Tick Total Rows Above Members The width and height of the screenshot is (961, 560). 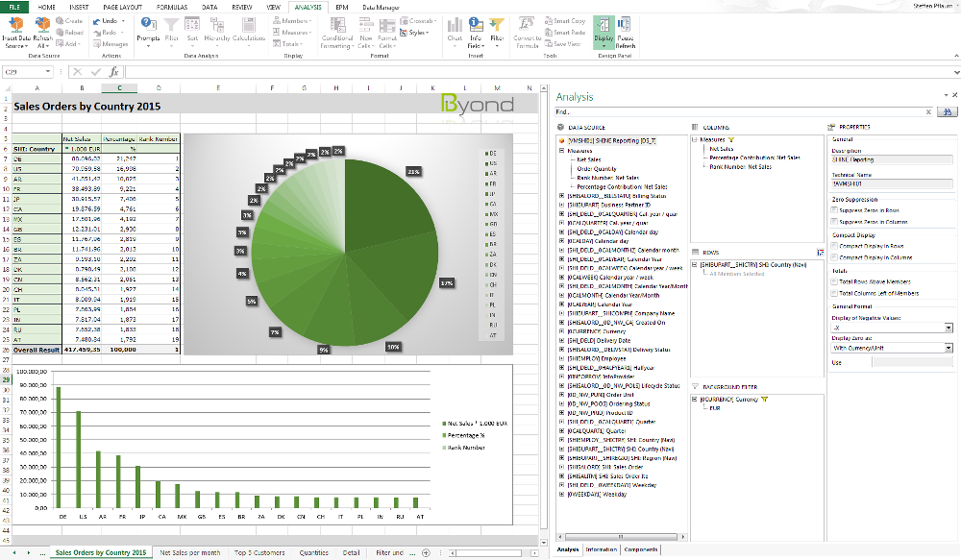[x=833, y=281]
